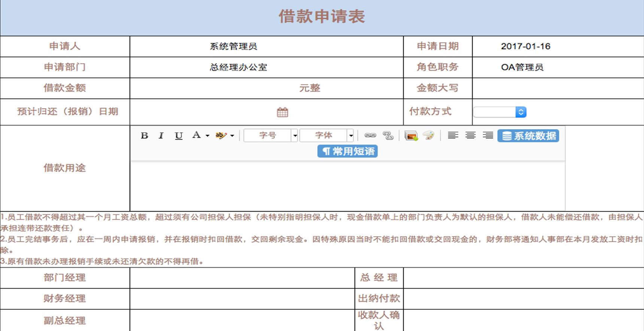Align text right

[x=488, y=135]
